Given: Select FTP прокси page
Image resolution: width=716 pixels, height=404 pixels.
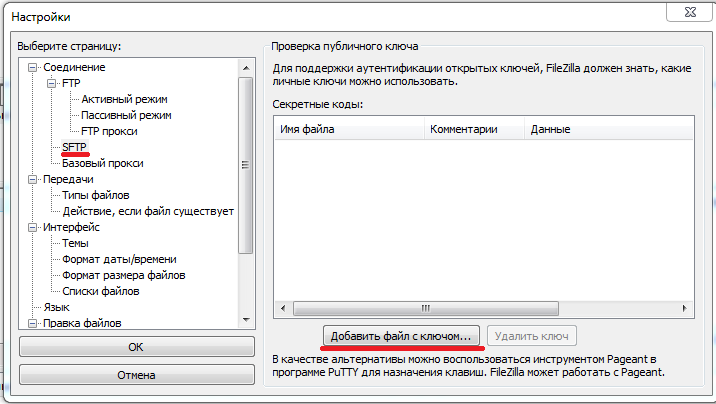Looking at the screenshot, I should (x=109, y=132).
